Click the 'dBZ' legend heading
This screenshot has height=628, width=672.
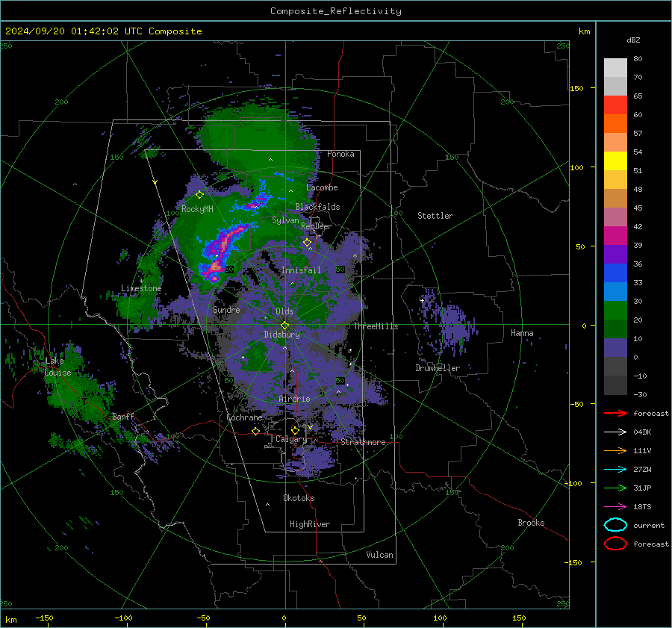(633, 40)
